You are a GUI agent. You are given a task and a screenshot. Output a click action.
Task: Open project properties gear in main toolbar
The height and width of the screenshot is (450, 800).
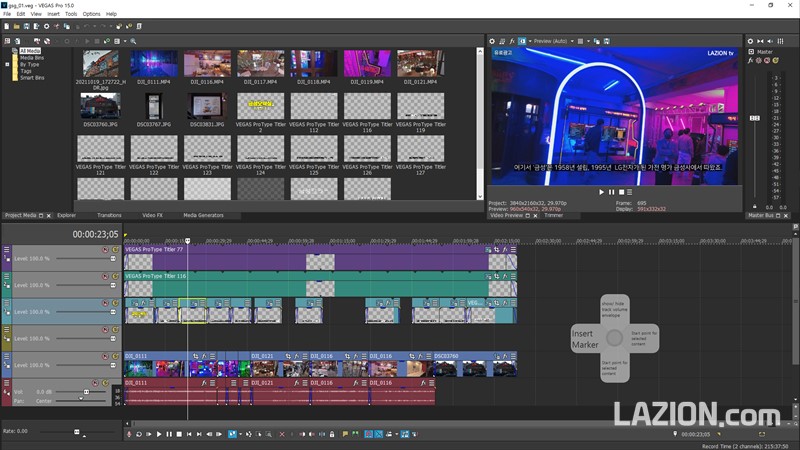[x=46, y=26]
